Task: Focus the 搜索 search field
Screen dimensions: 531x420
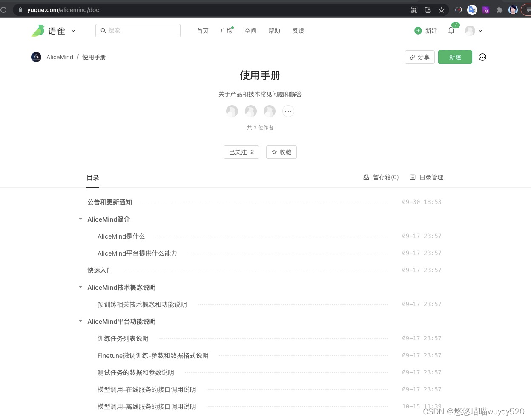Action: [138, 31]
